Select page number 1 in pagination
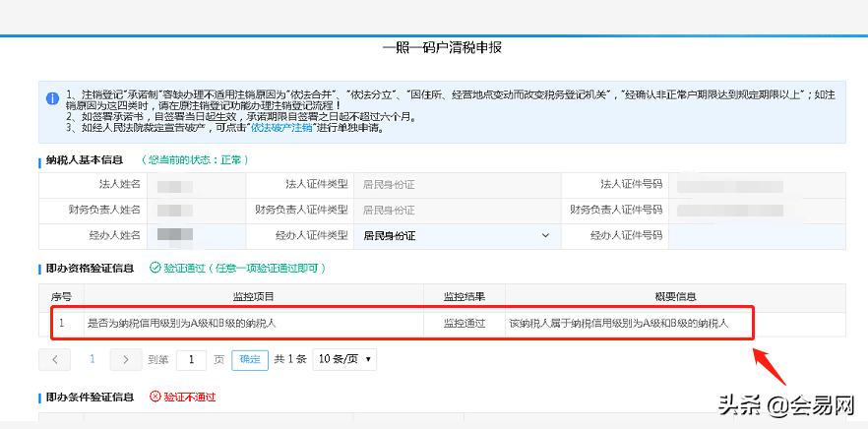 click(x=92, y=359)
